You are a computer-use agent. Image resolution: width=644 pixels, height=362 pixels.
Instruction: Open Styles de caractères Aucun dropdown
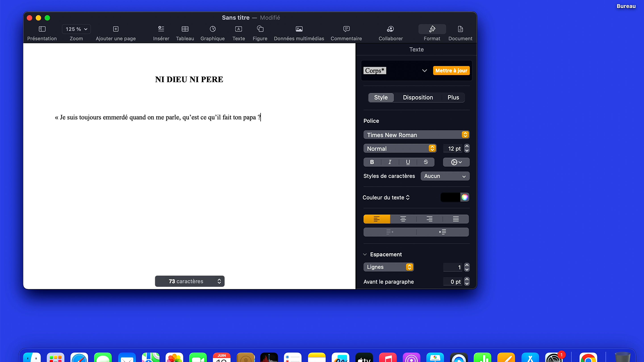click(445, 176)
